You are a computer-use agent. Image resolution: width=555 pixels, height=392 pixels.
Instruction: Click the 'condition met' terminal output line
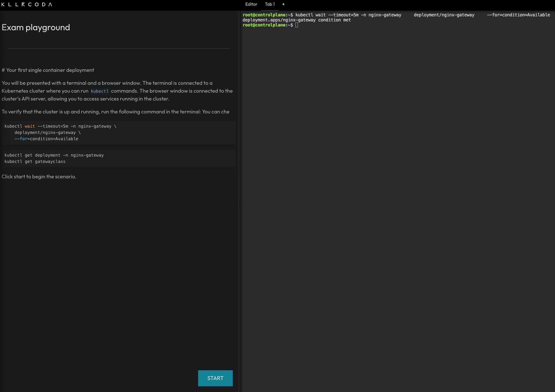click(296, 20)
